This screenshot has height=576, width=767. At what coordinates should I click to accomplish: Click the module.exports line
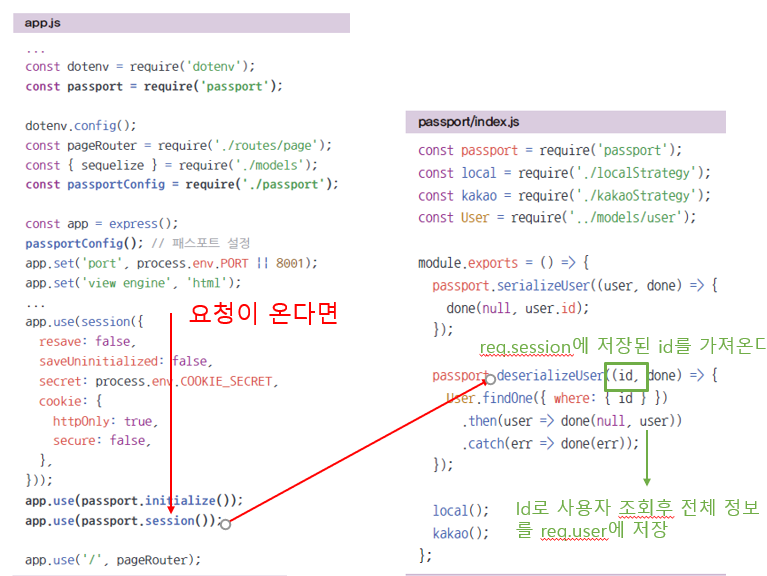(x=504, y=263)
